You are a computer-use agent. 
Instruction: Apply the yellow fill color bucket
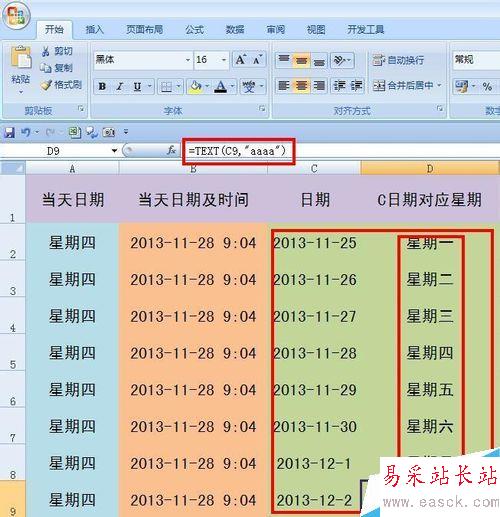pyautogui.click(x=195, y=87)
